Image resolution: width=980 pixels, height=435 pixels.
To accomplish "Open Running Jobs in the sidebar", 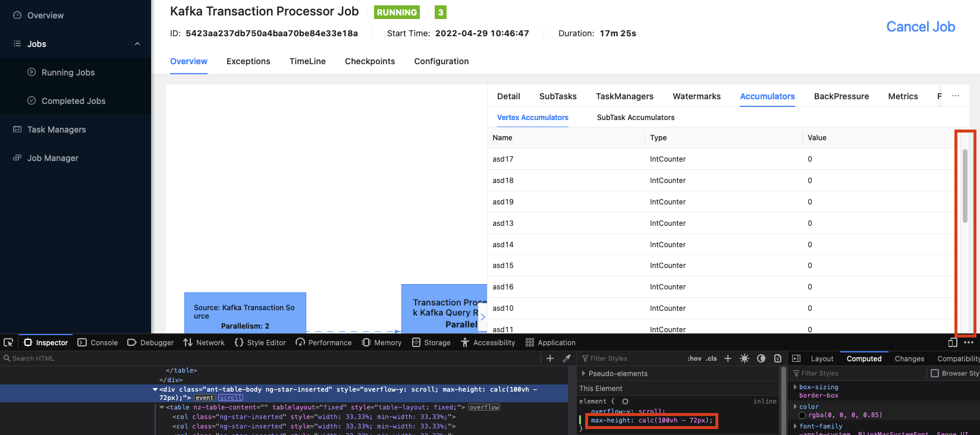I will [68, 72].
